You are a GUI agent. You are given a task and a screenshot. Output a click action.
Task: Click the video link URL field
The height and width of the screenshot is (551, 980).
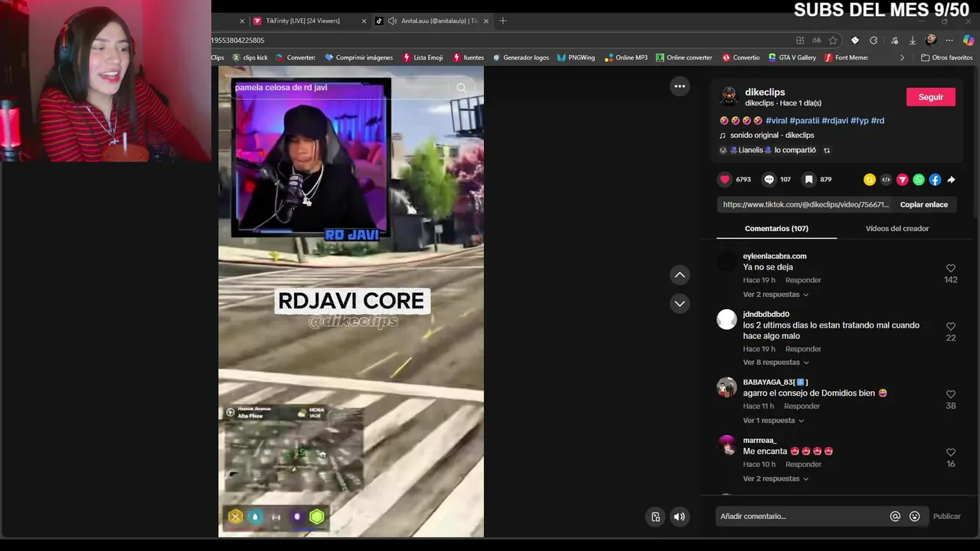click(x=805, y=205)
